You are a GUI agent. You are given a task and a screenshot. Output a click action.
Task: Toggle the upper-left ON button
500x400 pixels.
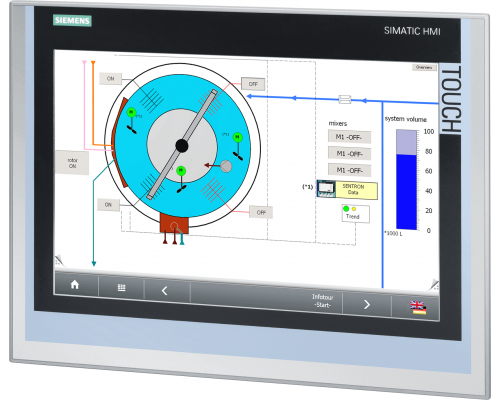coord(110,79)
